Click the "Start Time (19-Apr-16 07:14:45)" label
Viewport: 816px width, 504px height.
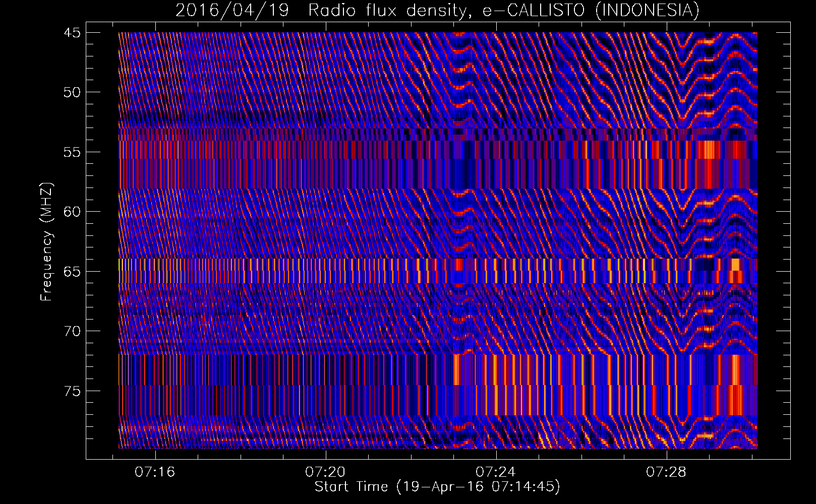pyautogui.click(x=437, y=487)
